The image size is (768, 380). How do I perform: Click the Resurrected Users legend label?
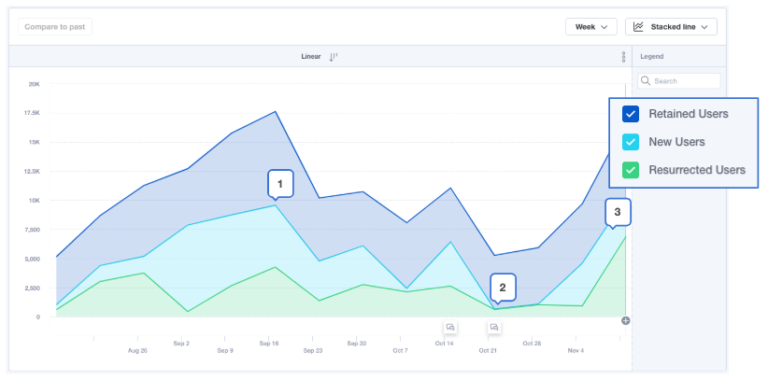(697, 170)
